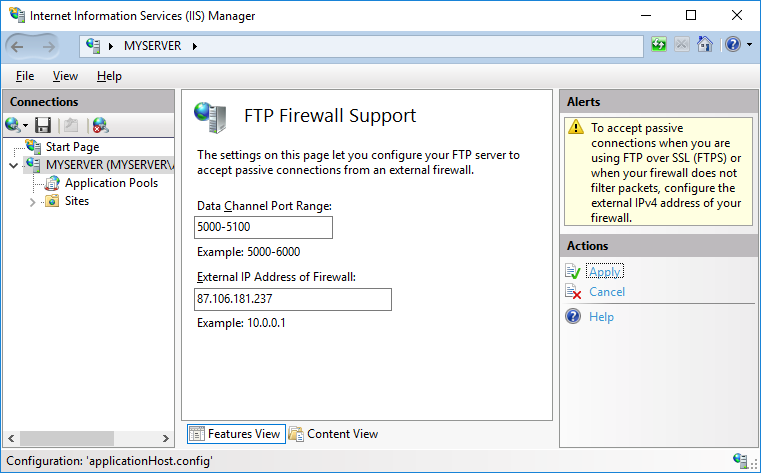Viewport: 761px width, 473px height.
Task: Click the navigate Back arrow
Action: [x=19, y=46]
